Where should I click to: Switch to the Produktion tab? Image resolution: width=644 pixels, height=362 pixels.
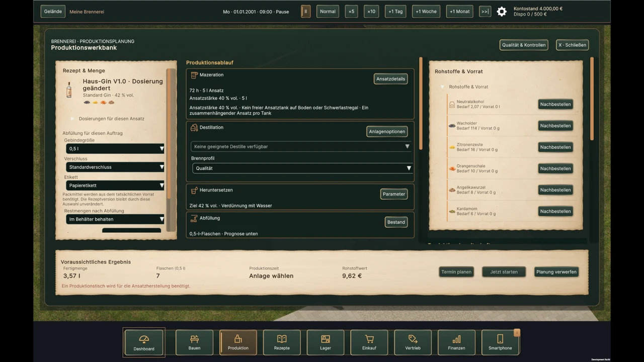tap(238, 342)
